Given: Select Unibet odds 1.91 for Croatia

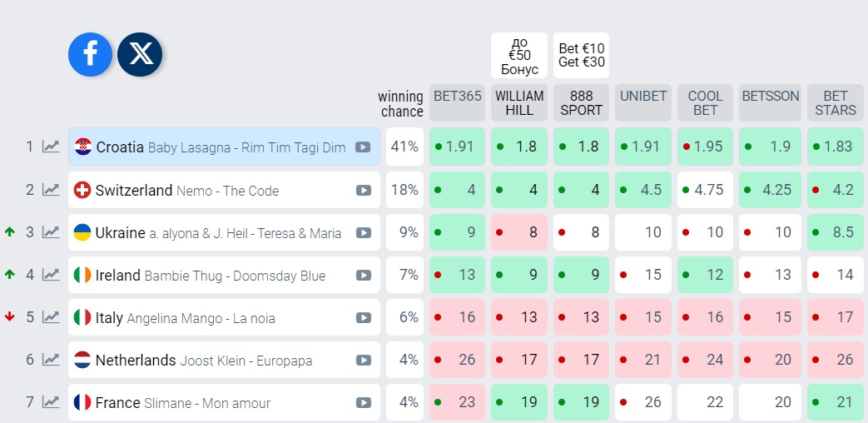Looking at the screenshot, I should pyautogui.click(x=643, y=147).
